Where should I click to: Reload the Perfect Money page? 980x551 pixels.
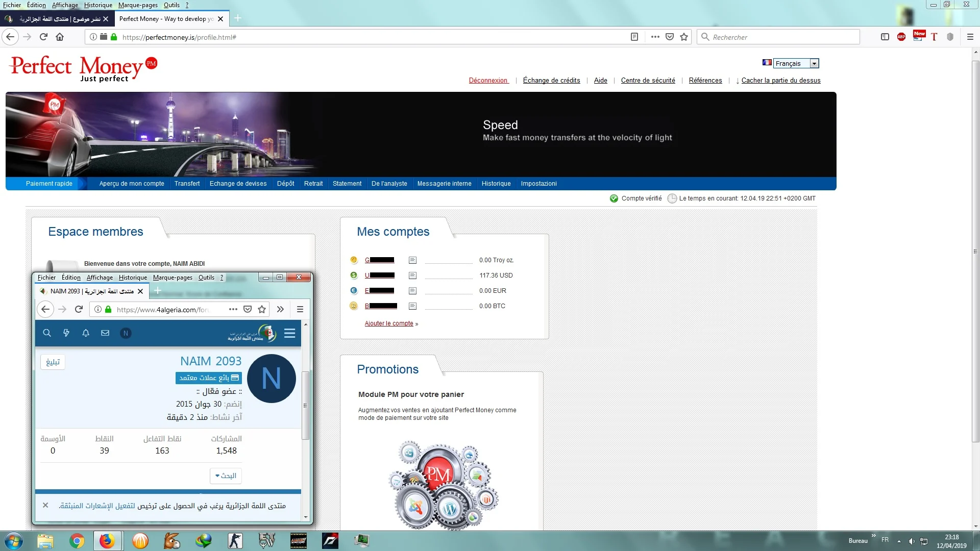coord(43,37)
